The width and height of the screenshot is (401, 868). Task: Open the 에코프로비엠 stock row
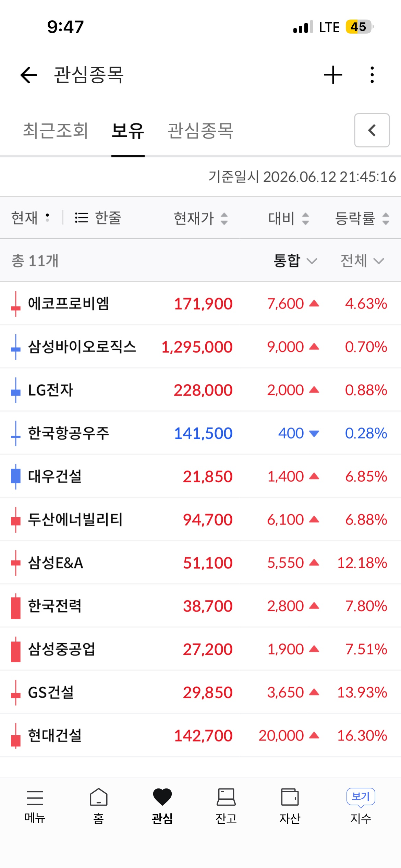(x=200, y=304)
